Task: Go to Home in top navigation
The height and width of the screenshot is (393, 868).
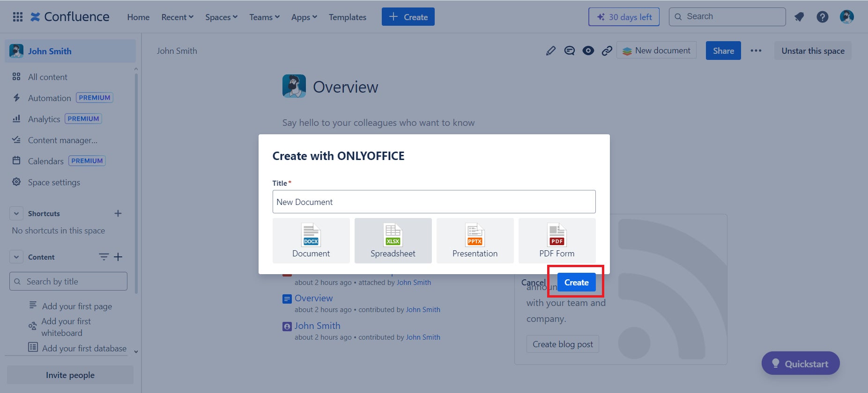Action: (x=138, y=17)
